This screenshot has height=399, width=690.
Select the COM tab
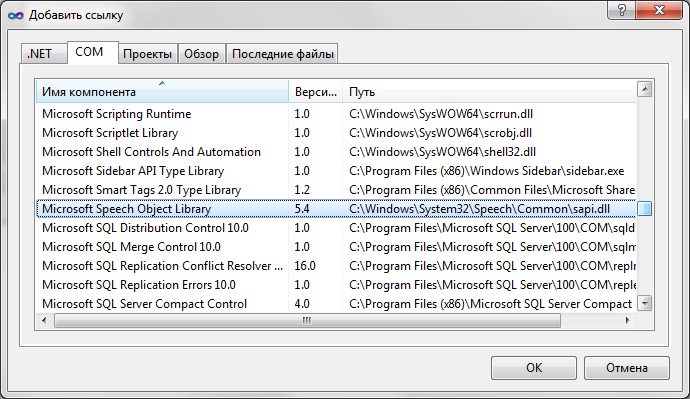[93, 52]
